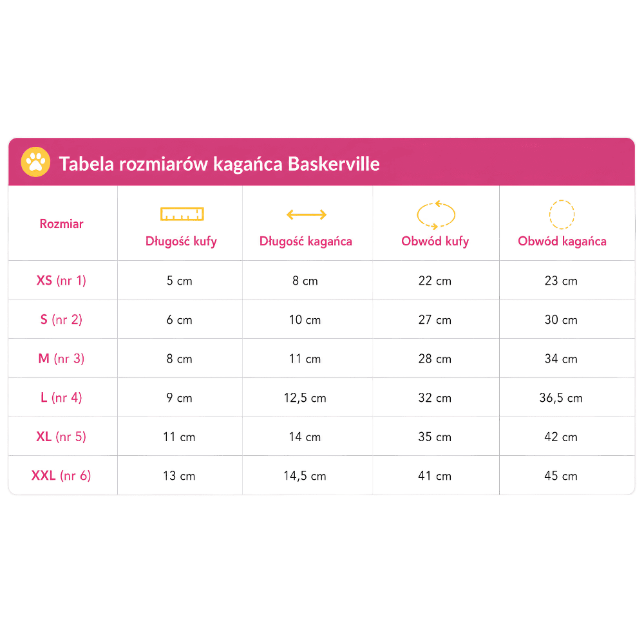
Task: Click the ruler icon above Długość kufy
Action: [x=182, y=214]
